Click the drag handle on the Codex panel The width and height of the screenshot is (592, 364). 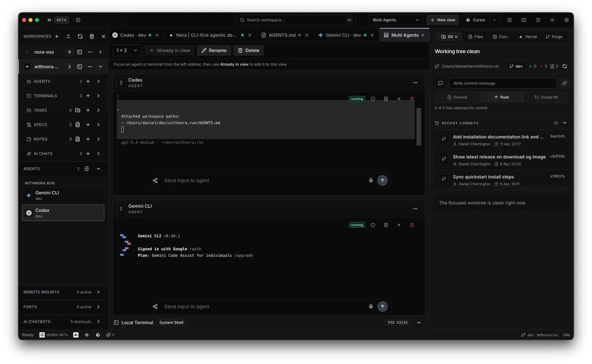[121, 83]
